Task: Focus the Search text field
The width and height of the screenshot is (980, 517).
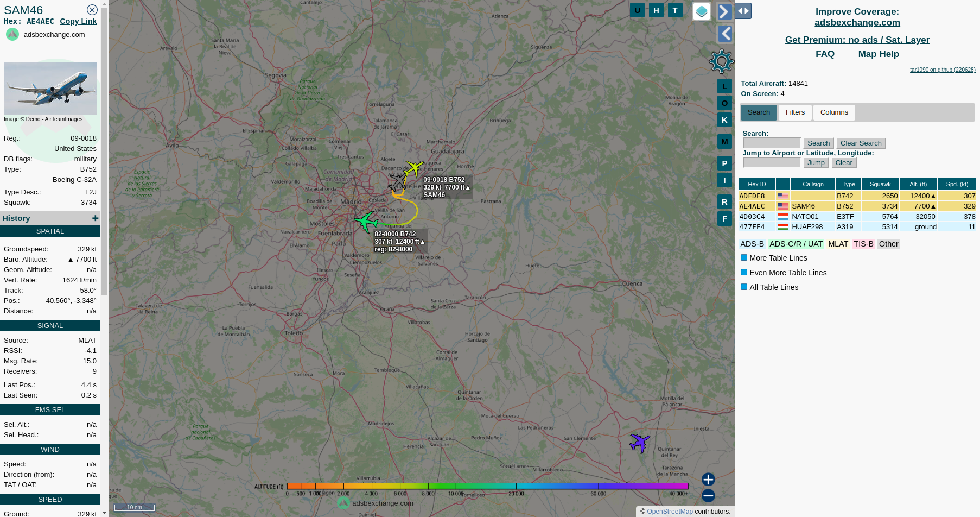Action: coord(772,143)
